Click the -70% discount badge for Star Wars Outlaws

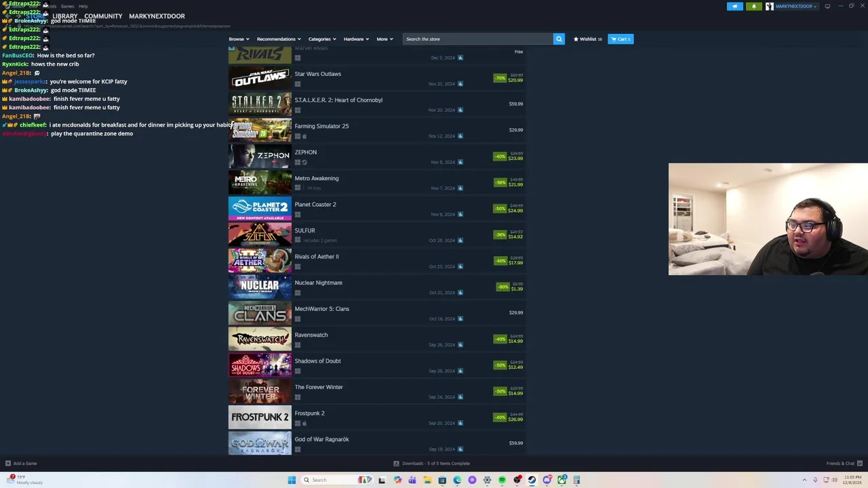click(x=500, y=78)
